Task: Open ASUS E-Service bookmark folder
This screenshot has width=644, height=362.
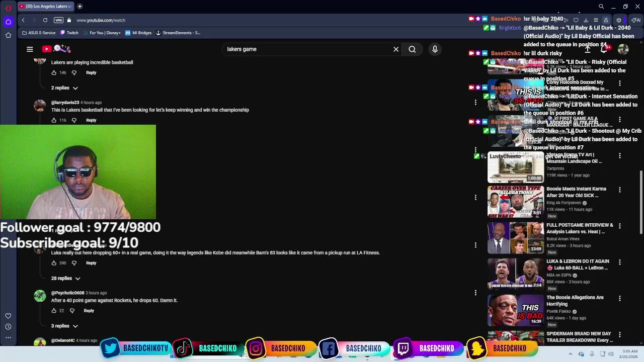Action: click(x=39, y=33)
